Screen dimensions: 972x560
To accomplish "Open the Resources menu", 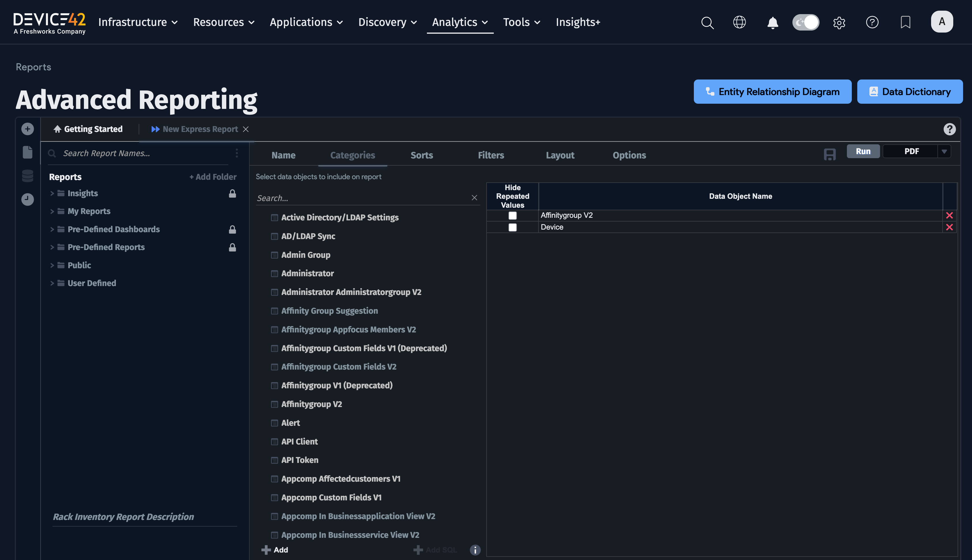I will [224, 22].
